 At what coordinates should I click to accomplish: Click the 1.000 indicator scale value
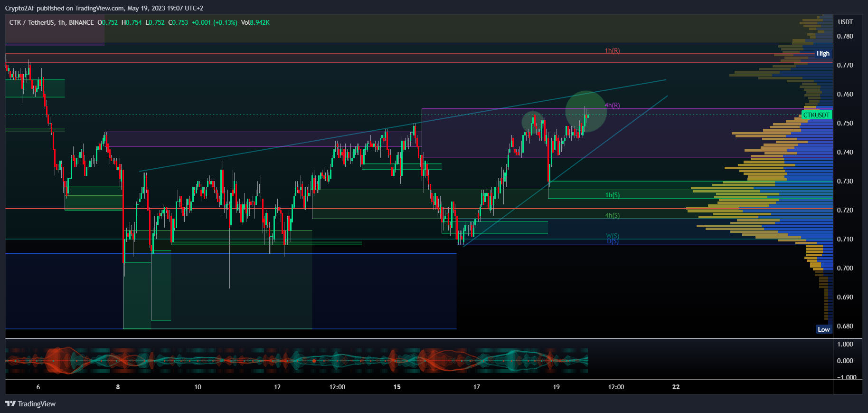coord(845,344)
